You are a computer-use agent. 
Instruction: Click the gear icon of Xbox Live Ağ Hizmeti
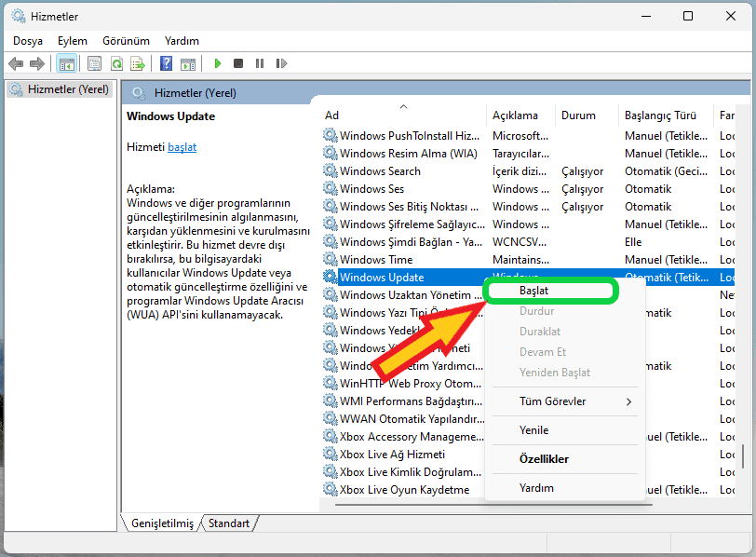(331, 454)
